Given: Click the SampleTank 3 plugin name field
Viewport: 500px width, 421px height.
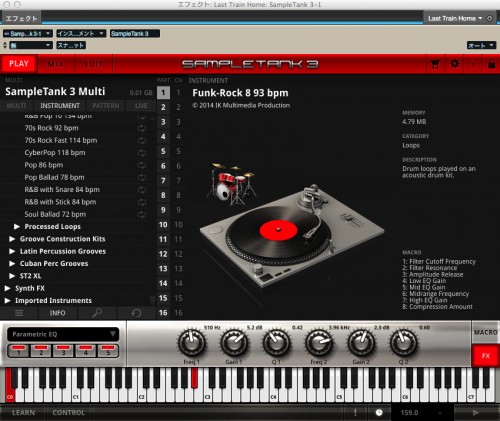Looking at the screenshot, I should 135,34.
